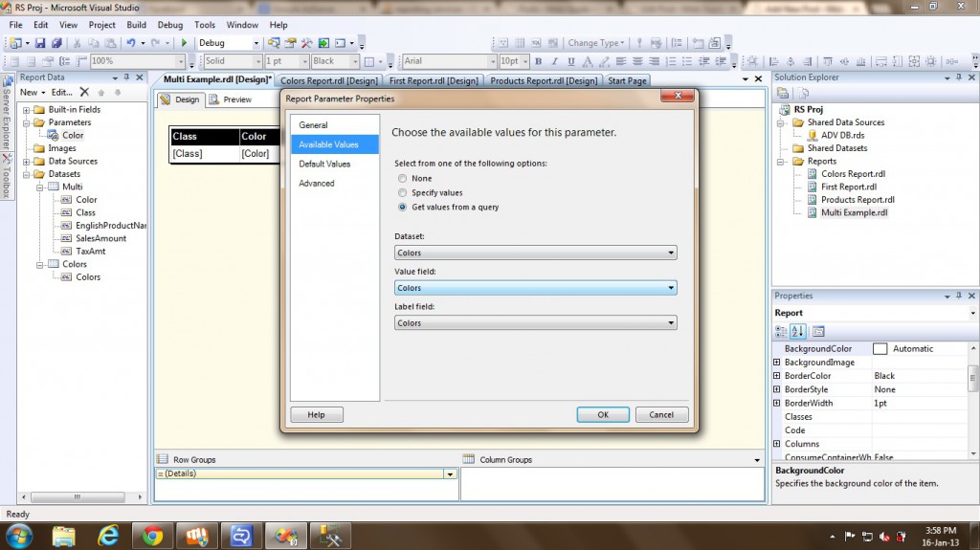
Task: Click the Undo toolbar icon
Action: coord(131,43)
